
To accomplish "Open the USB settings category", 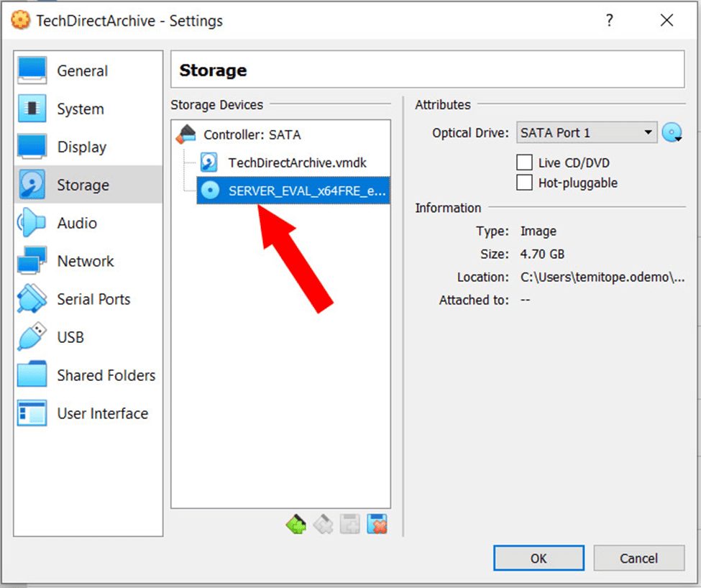I will 88,336.
